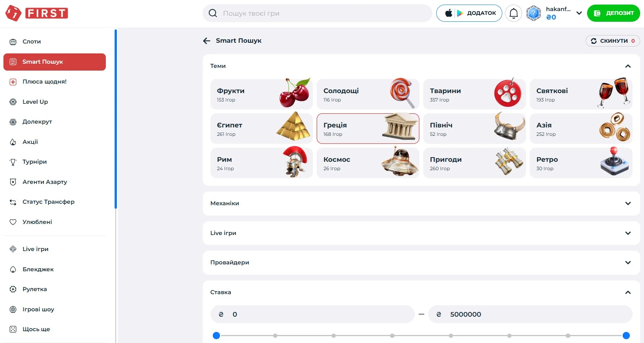Image resolution: width=644 pixels, height=343 pixels.
Task: Click the back arrow beside Smart Пошук
Action: 207,41
